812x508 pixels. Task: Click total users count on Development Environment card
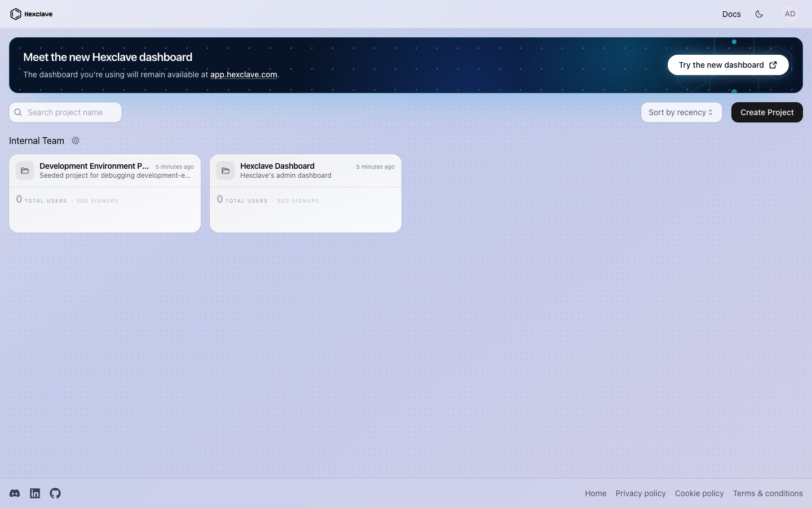pos(19,199)
